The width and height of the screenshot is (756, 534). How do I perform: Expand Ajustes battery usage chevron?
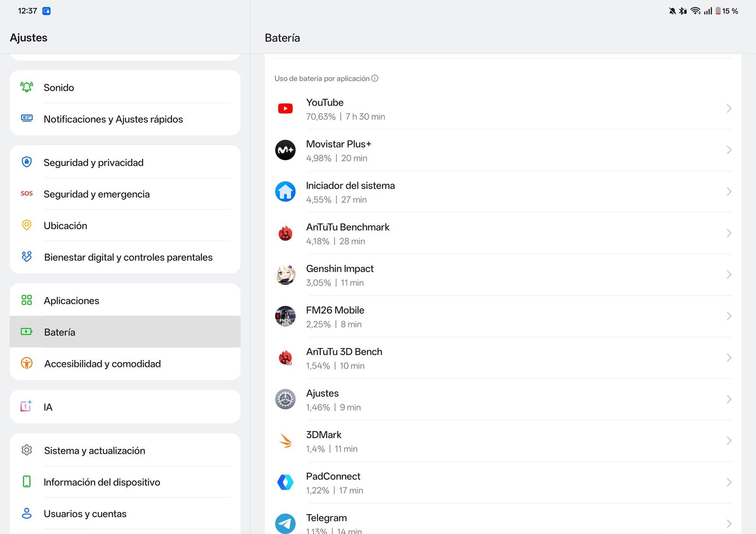[x=729, y=399]
